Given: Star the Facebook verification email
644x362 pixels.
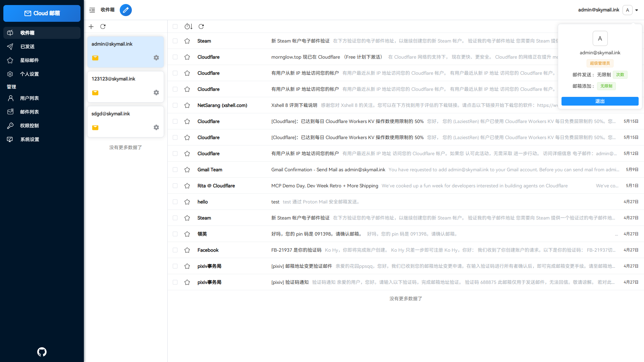Looking at the screenshot, I should click(x=187, y=250).
